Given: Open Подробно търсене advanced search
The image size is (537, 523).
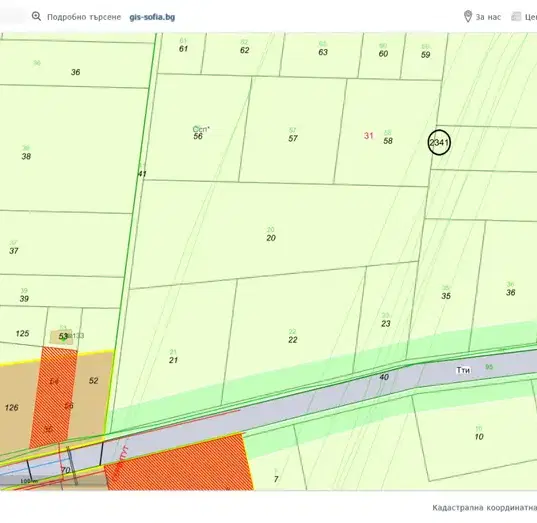Looking at the screenshot, I should coord(84,17).
